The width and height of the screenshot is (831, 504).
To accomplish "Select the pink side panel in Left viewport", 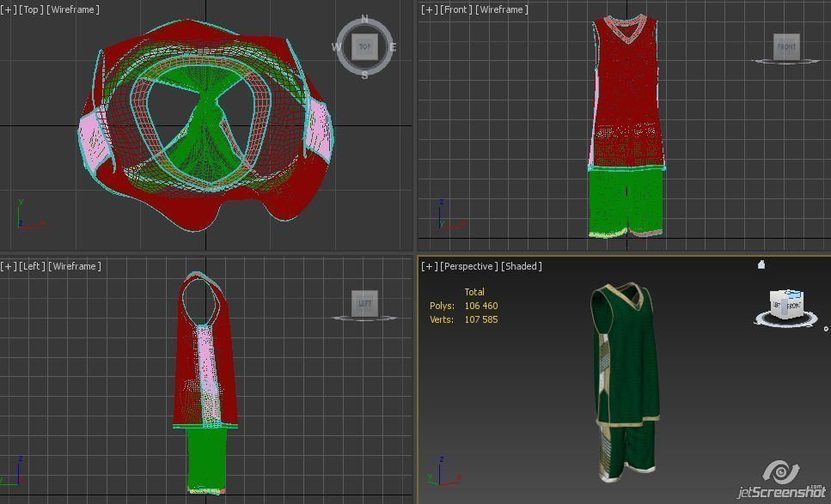I will (209, 376).
